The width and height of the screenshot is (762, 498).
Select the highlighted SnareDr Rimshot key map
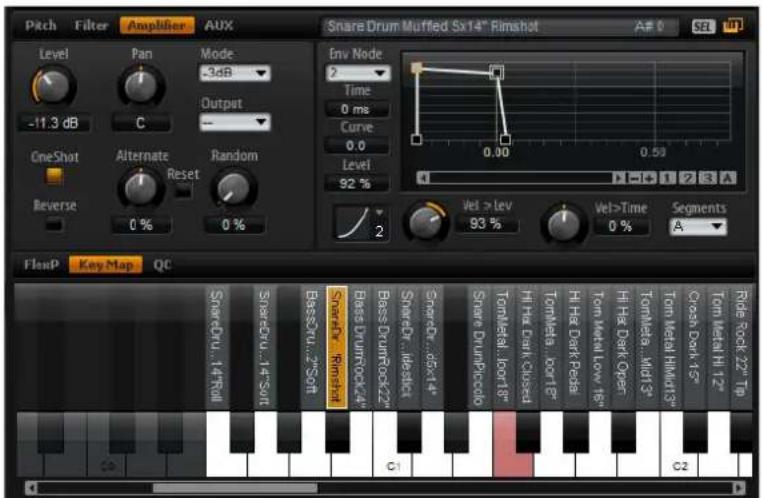(337, 347)
